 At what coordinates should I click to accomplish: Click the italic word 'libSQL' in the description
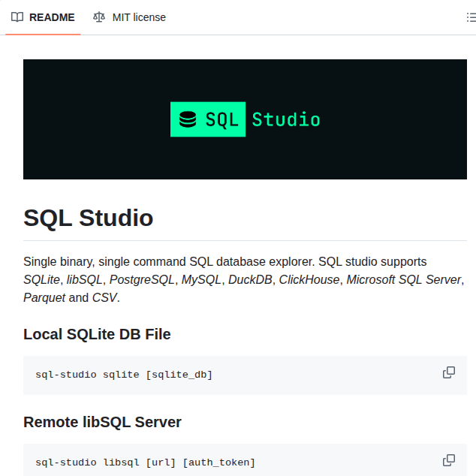click(84, 280)
